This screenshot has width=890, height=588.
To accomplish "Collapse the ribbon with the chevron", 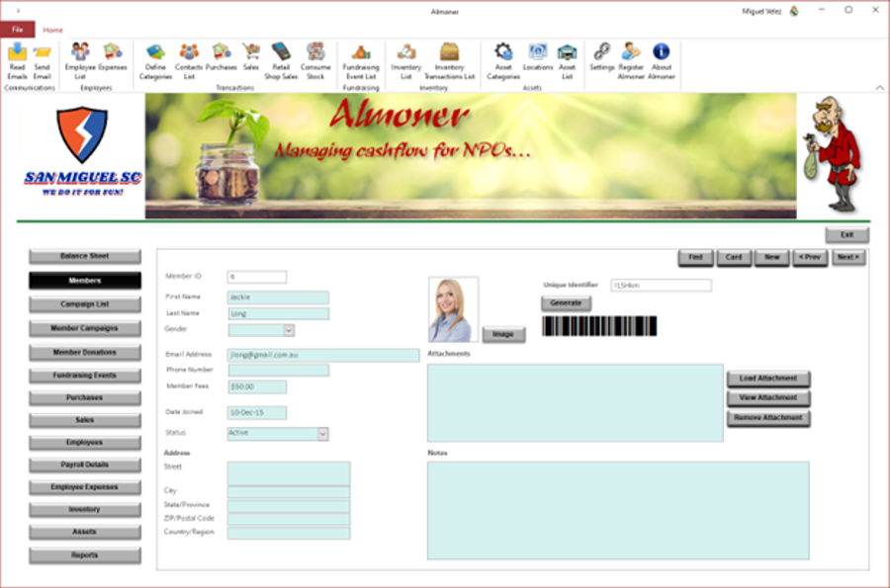I will (879, 87).
